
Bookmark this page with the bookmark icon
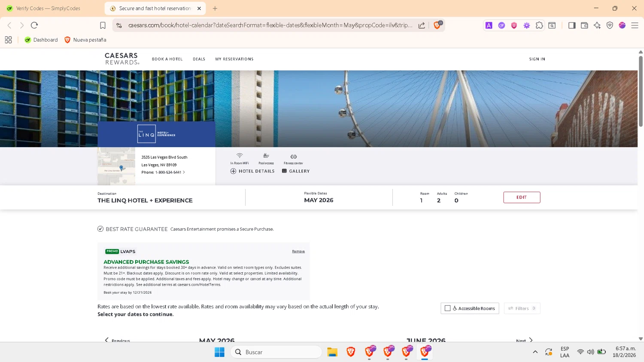(x=103, y=25)
